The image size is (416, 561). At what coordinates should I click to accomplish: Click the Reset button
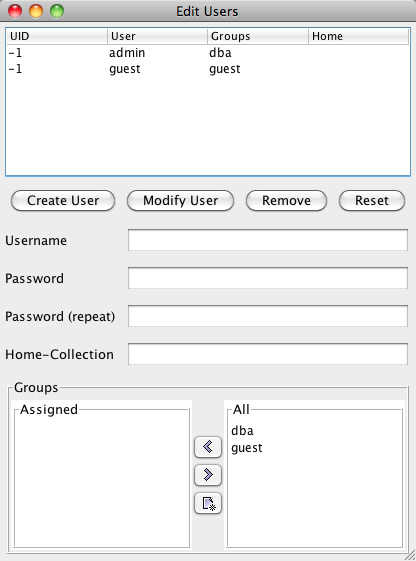tap(372, 200)
